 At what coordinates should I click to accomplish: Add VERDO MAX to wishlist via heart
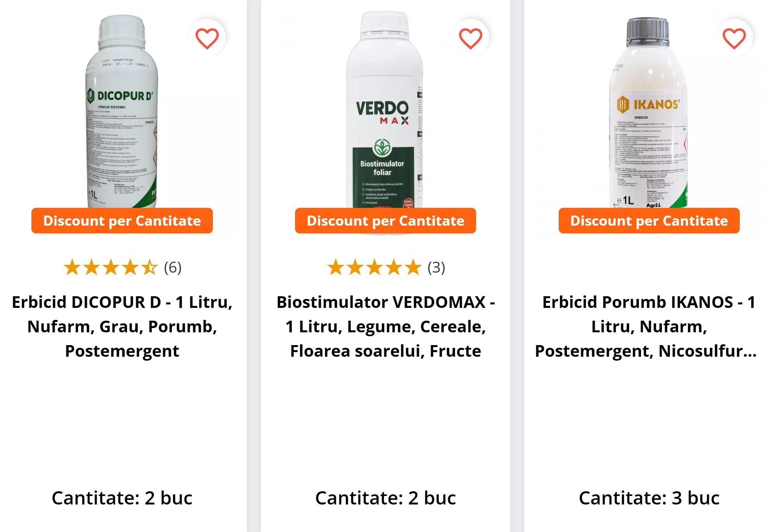pos(470,38)
